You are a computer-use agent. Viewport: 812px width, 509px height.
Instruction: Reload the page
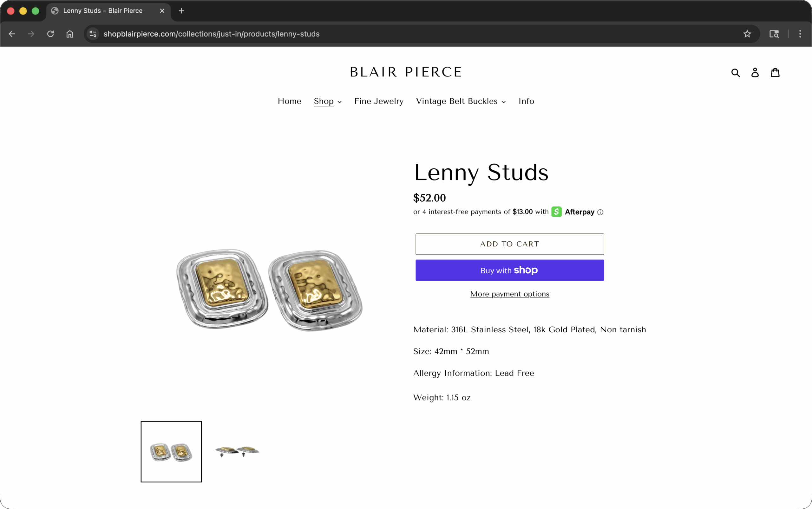click(x=50, y=34)
